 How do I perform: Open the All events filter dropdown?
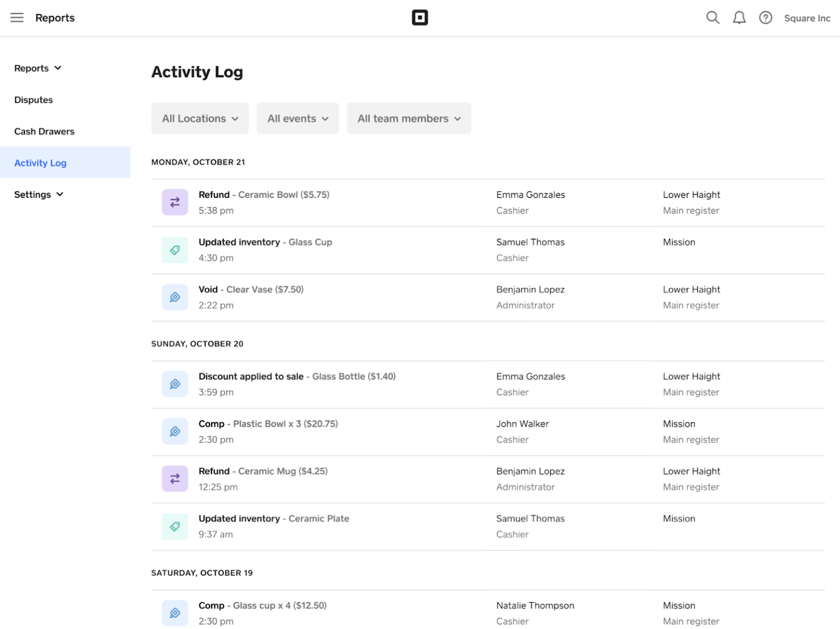[x=297, y=118]
